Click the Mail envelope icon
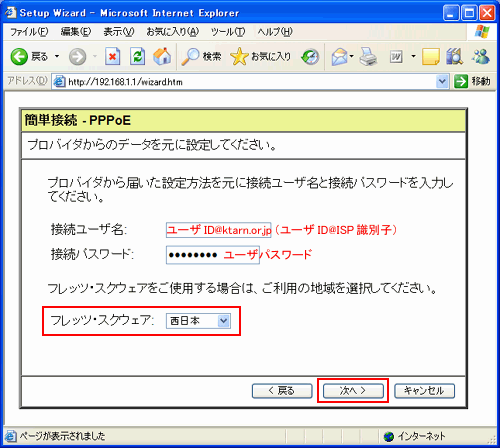 [339, 57]
